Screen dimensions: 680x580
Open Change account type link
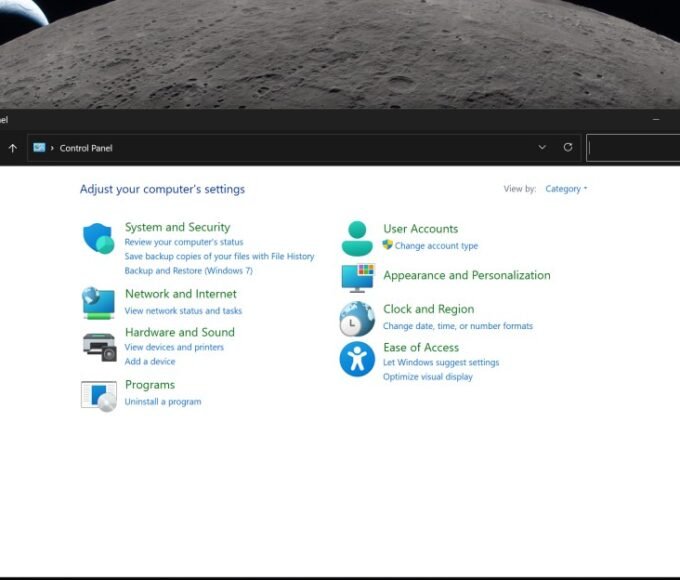coord(436,246)
